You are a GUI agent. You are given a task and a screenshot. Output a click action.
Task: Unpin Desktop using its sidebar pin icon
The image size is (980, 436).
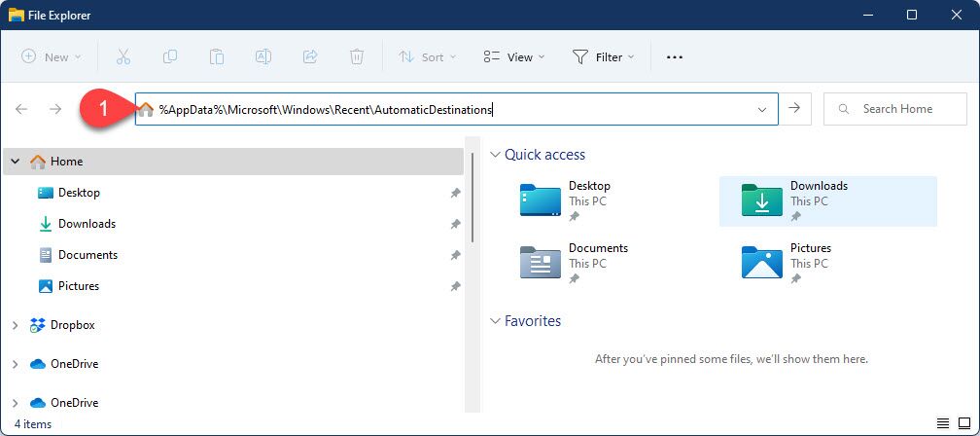click(x=456, y=194)
